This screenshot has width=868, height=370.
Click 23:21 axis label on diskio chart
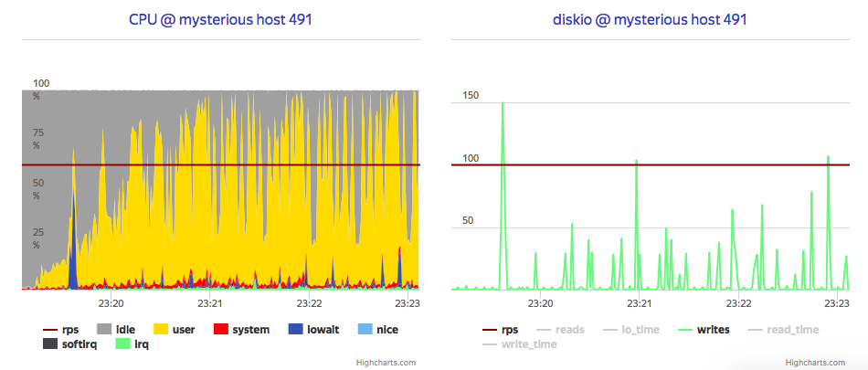pyautogui.click(x=639, y=303)
